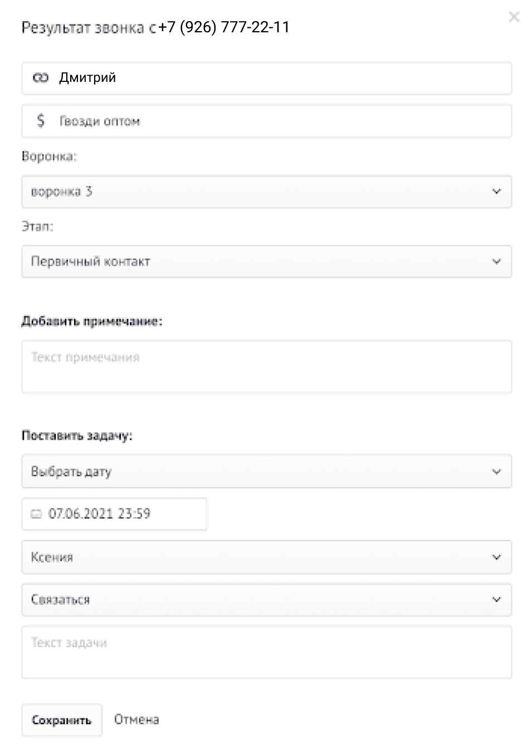The width and height of the screenshot is (532, 756).
Task: Open the Воронка dropdown showing воронка 3
Action: tap(266, 192)
